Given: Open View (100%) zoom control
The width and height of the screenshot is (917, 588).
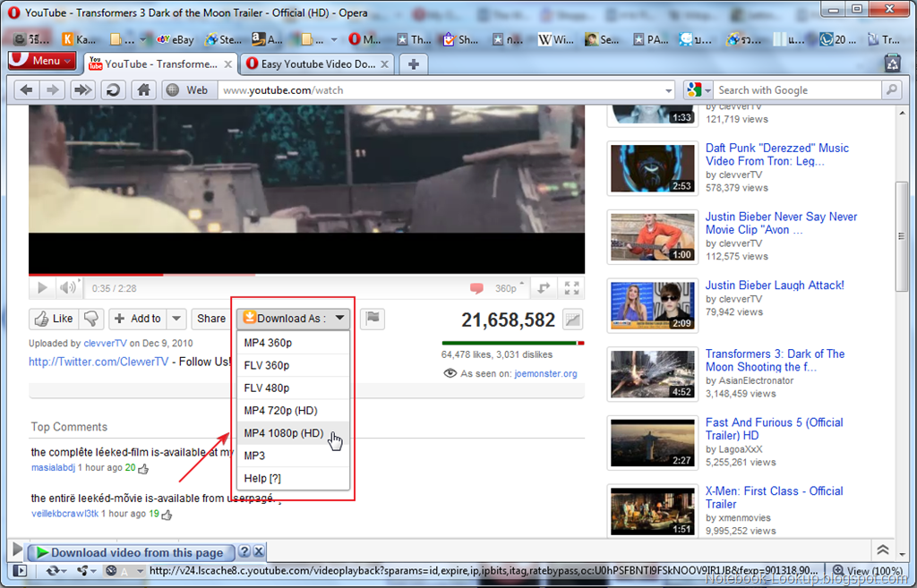Looking at the screenshot, I should tap(868, 571).
